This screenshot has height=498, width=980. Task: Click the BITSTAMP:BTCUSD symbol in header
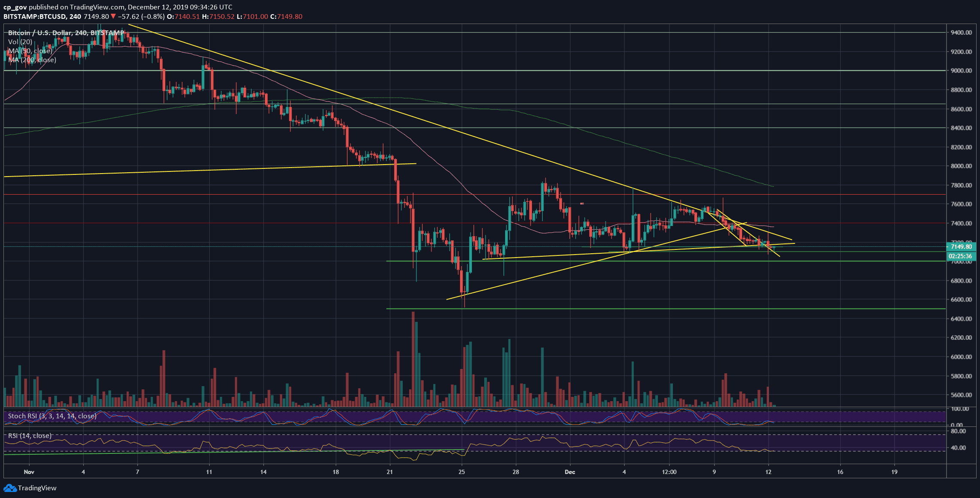35,16
